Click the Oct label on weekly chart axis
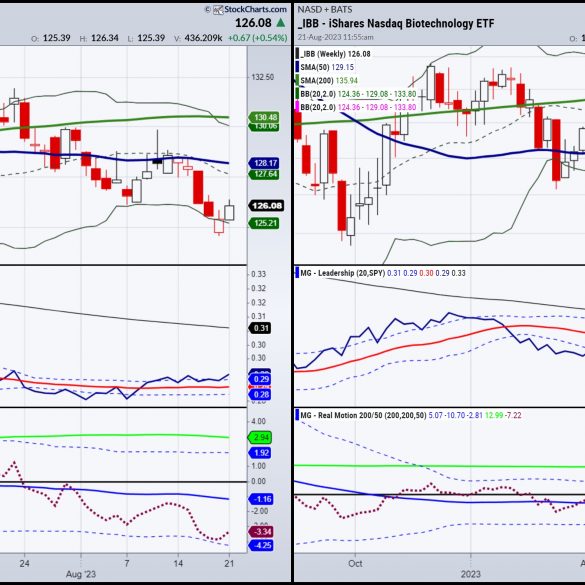585x585 pixels. pos(355,563)
